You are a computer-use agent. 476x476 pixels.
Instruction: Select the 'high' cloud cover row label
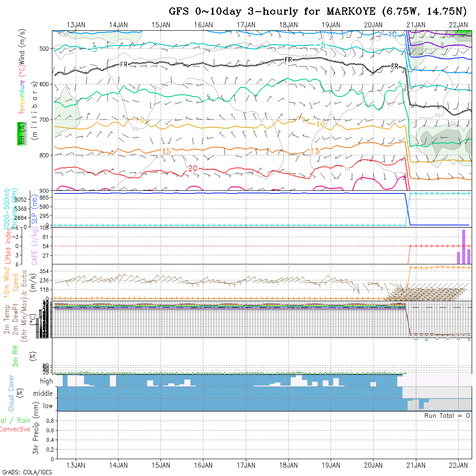pyautogui.click(x=46, y=381)
